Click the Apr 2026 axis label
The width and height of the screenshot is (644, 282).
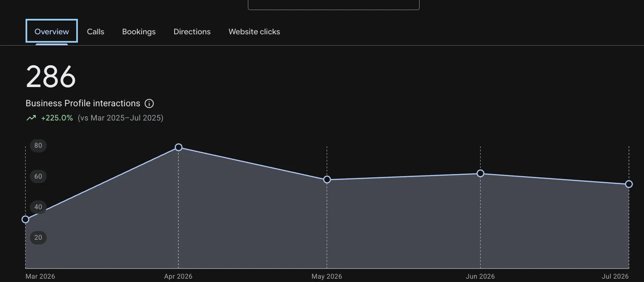[178, 276]
